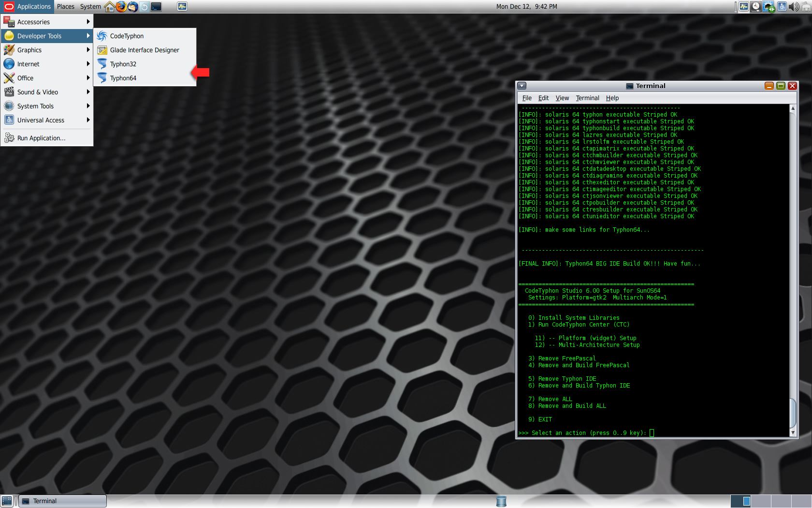This screenshot has width=812, height=508.
Task: Launch CodeTyphon from Developer Tools submenu
Action: tap(145, 36)
